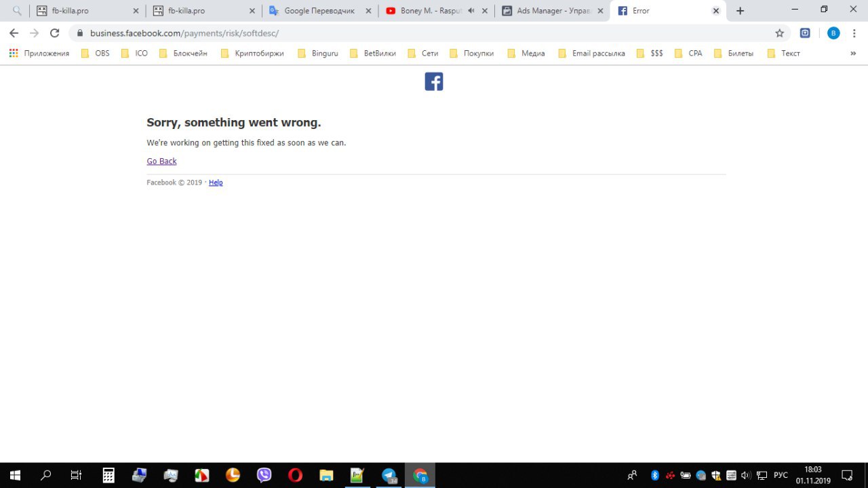The height and width of the screenshot is (488, 868).
Task: Open a new browser tab
Action: click(740, 11)
